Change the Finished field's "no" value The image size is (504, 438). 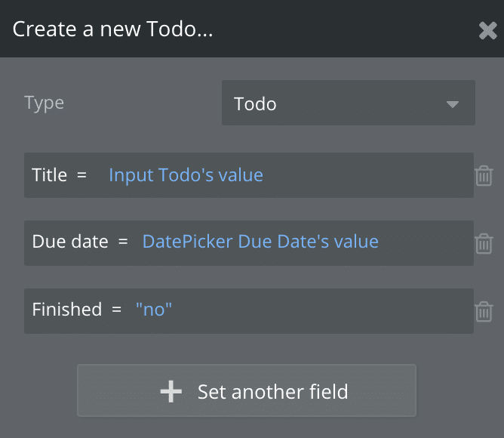pyautogui.click(x=154, y=309)
